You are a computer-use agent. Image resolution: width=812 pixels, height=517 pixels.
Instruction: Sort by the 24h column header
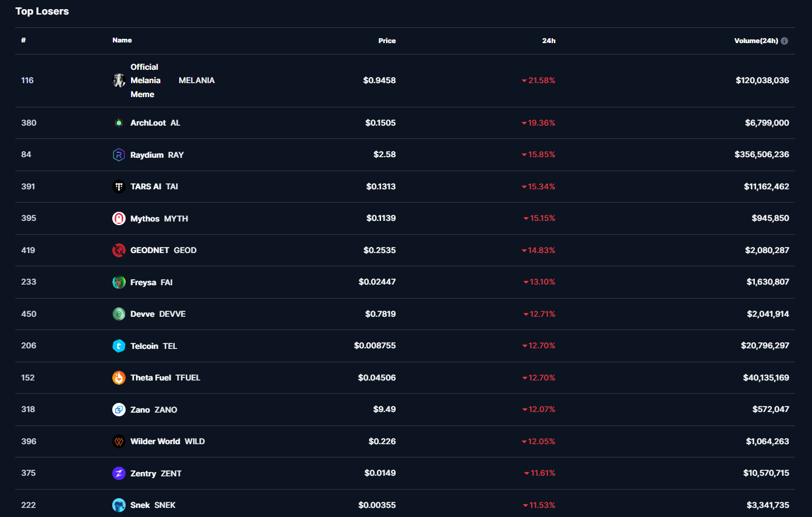(x=549, y=41)
